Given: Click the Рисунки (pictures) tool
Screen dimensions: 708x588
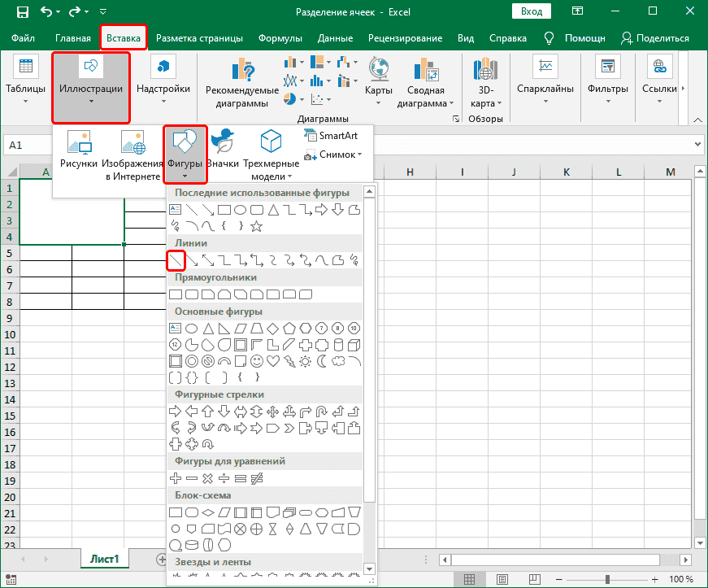Looking at the screenshot, I should [x=80, y=150].
